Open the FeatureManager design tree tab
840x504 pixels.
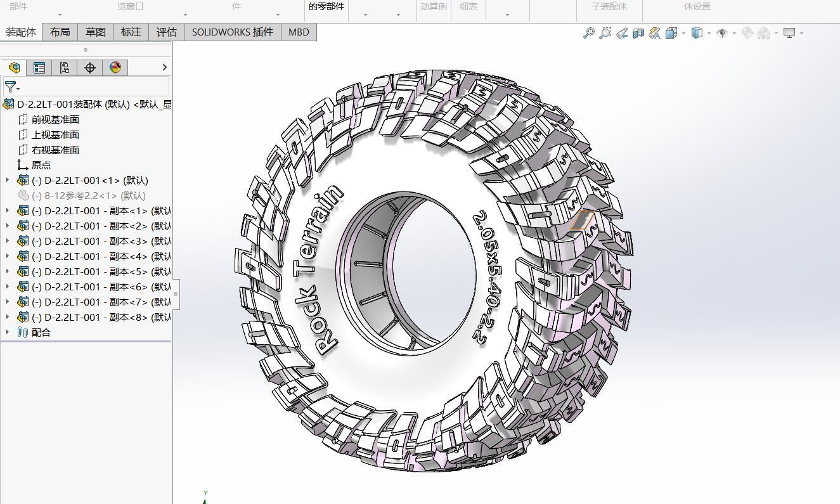(14, 68)
